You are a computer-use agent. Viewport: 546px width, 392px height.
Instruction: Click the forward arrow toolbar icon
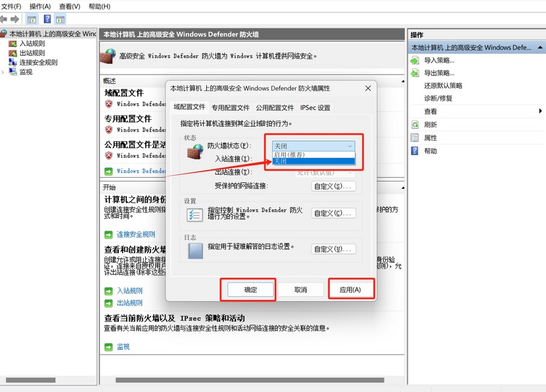(x=15, y=19)
